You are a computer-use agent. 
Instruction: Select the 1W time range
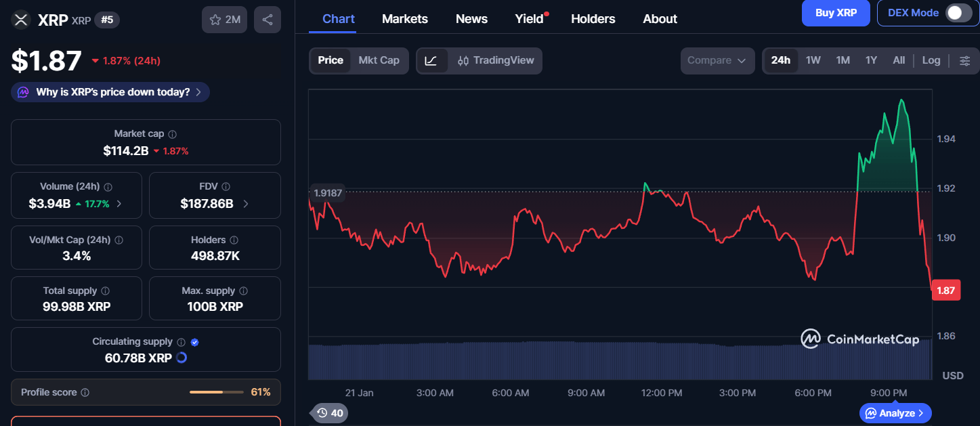(813, 60)
